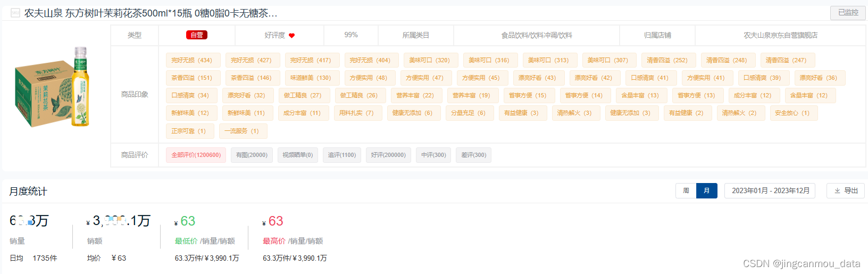Select the 全部评价(1200600) filter

coord(196,155)
